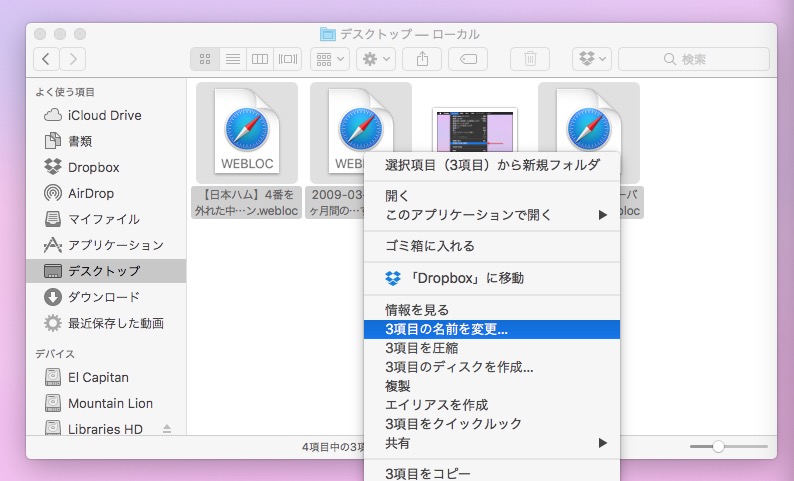Select デスクトップ in the sidebar
This screenshot has height=481, width=794.
pyautogui.click(x=106, y=271)
